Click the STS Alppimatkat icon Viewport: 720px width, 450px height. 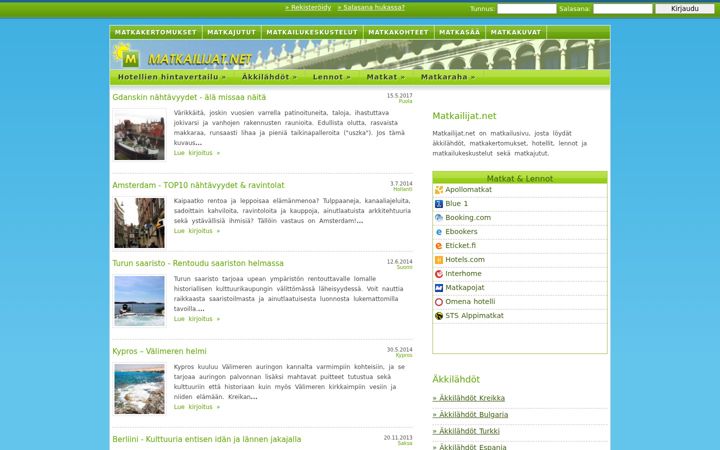coord(439,316)
